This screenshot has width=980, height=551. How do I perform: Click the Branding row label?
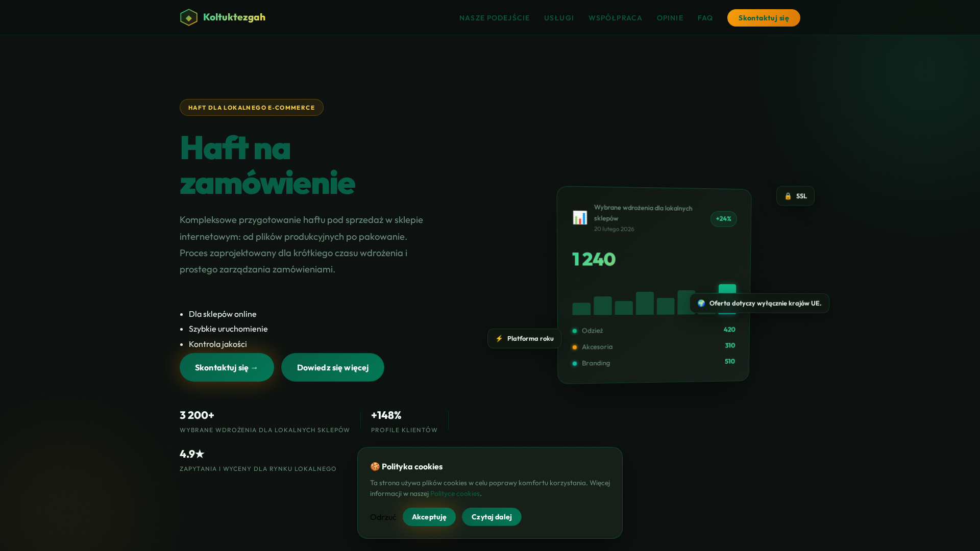pyautogui.click(x=596, y=363)
